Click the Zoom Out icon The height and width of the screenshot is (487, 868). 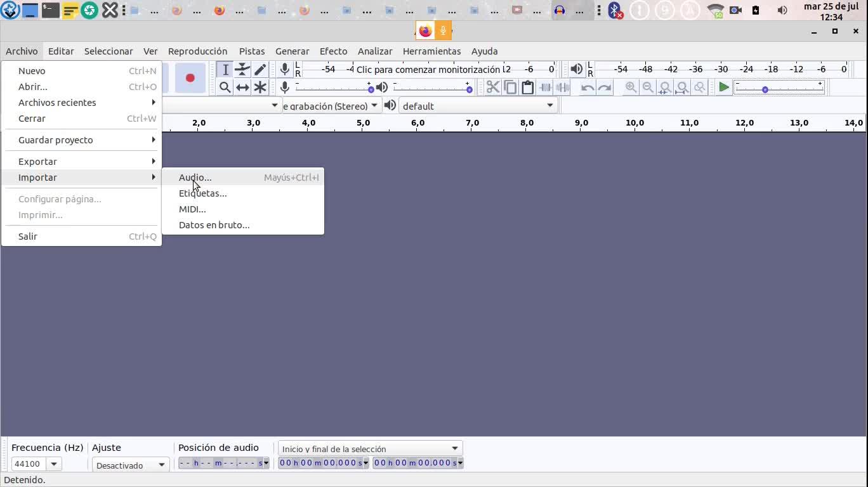point(648,88)
